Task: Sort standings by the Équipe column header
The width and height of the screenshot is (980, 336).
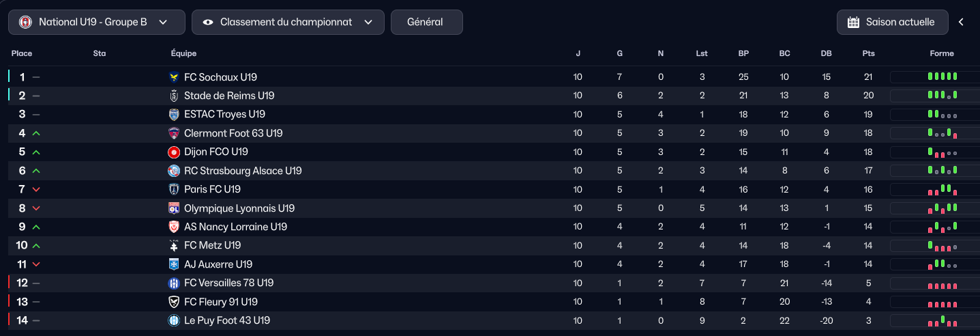Action: 183,53
